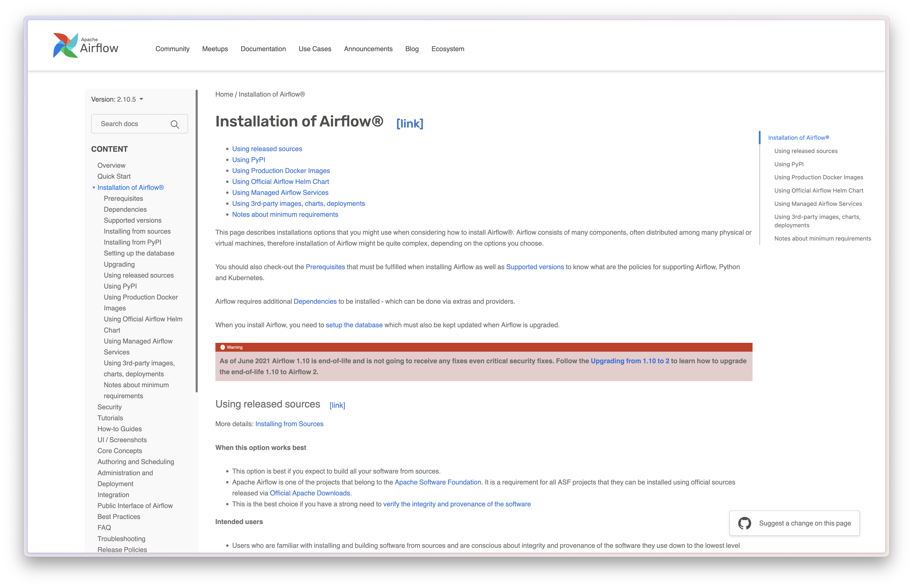Select Security in the sidebar
The width and height of the screenshot is (913, 588).
click(x=110, y=407)
